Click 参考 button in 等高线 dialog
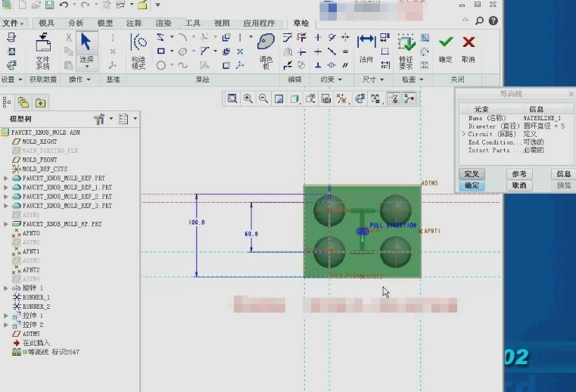 coord(519,174)
